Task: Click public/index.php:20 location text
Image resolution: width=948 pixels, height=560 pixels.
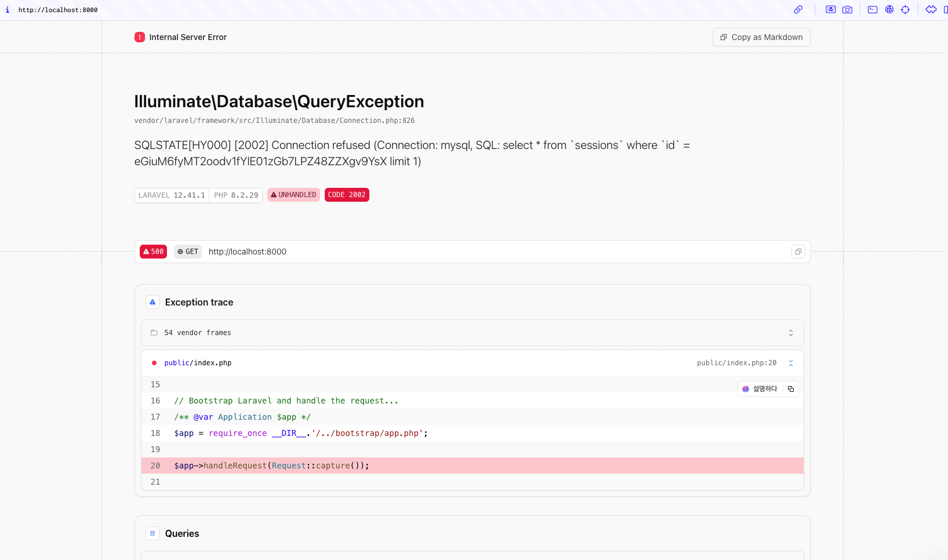Action: (736, 363)
